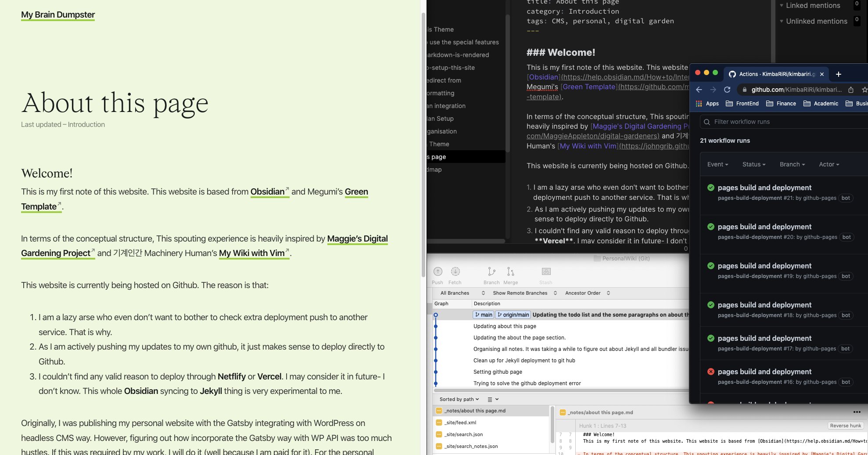868x455 pixels.
Task: Reload the GitHub Actions page
Action: 727,90
